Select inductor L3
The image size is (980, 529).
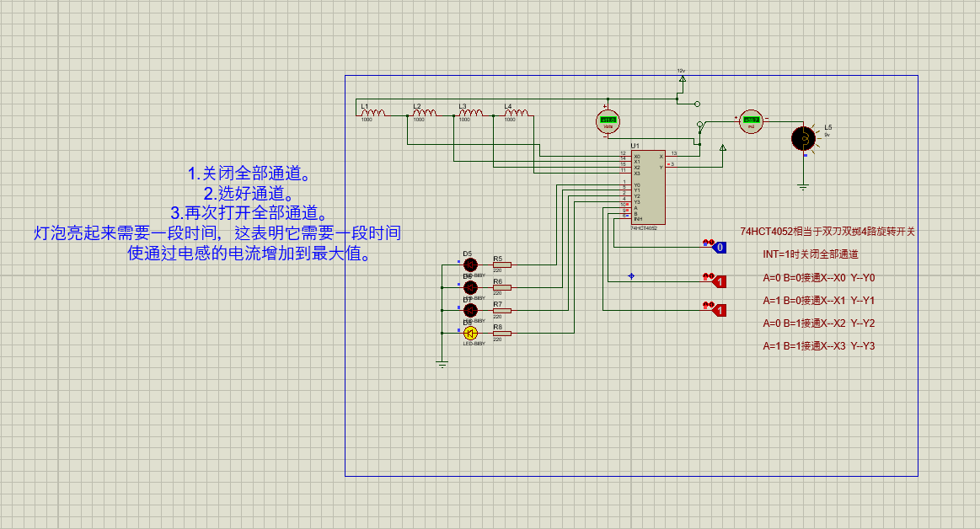coord(471,112)
